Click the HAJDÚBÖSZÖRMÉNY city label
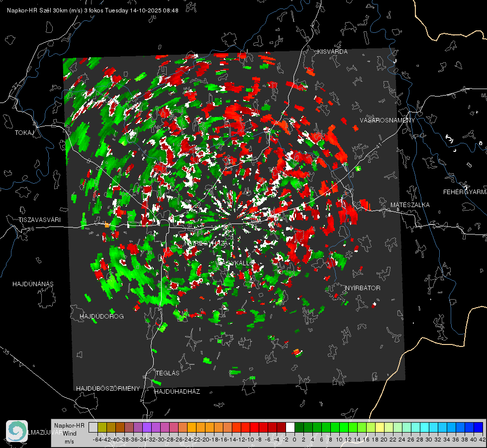The image size is (487, 448). click(x=108, y=388)
